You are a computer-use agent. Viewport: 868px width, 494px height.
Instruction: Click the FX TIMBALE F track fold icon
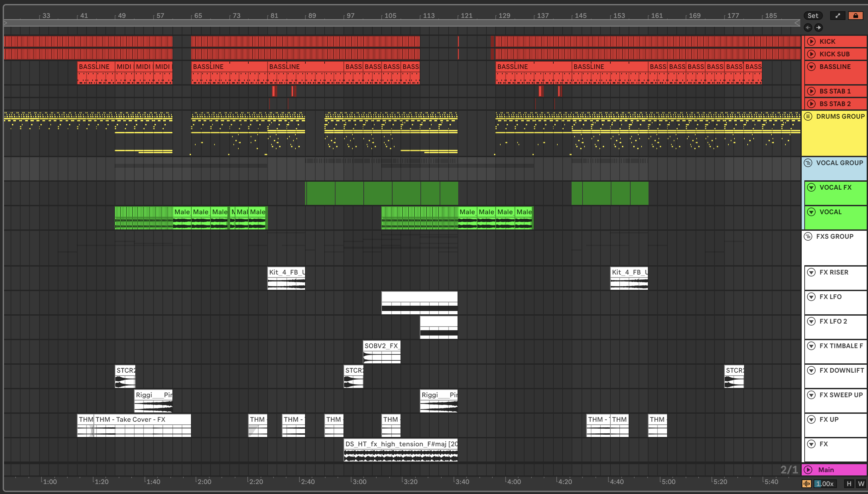point(811,346)
